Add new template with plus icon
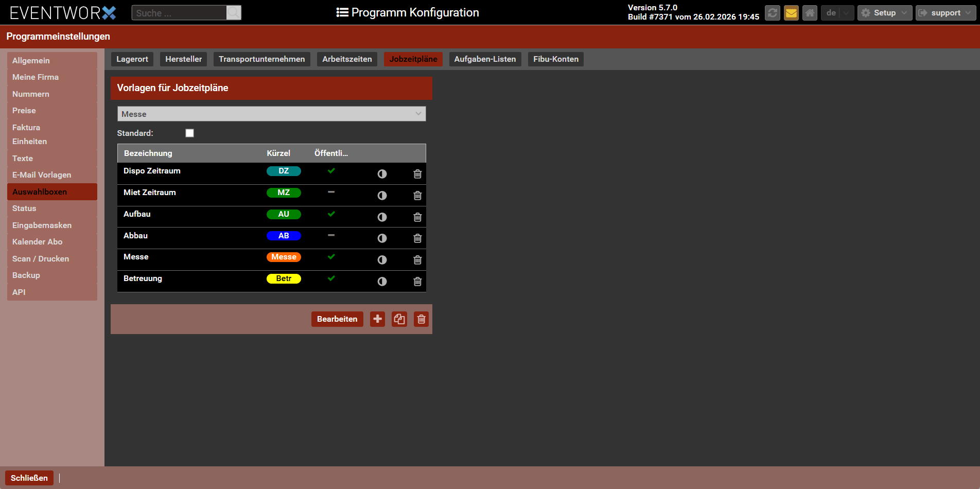Viewport: 980px width, 489px height. click(377, 319)
